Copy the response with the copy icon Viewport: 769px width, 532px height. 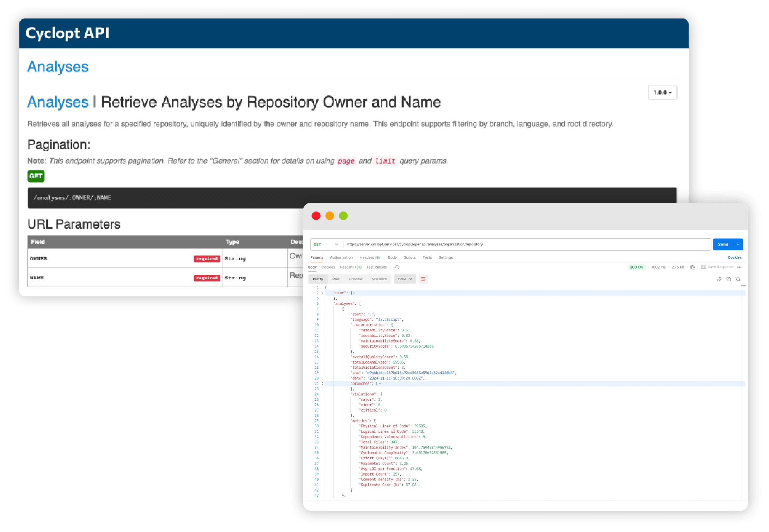click(x=729, y=279)
